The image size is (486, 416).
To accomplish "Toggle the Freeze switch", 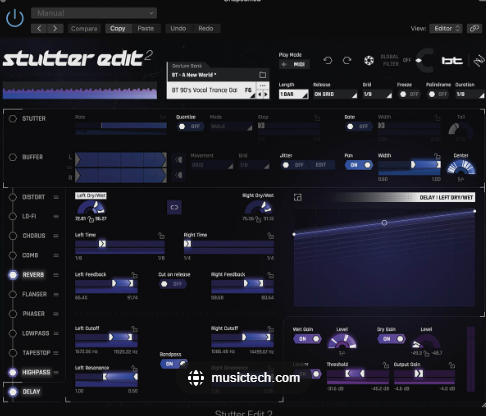I will point(409,94).
